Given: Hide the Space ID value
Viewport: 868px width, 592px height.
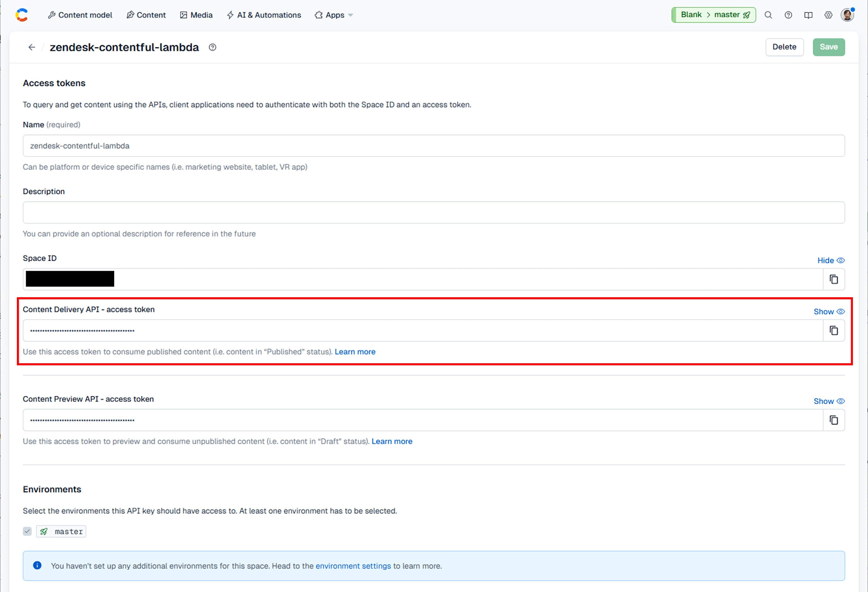Looking at the screenshot, I should [831, 260].
